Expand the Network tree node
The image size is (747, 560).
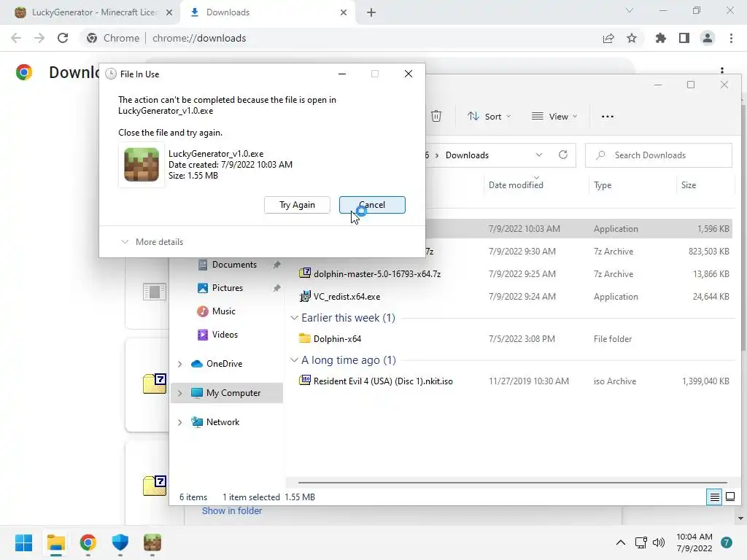[x=180, y=422]
